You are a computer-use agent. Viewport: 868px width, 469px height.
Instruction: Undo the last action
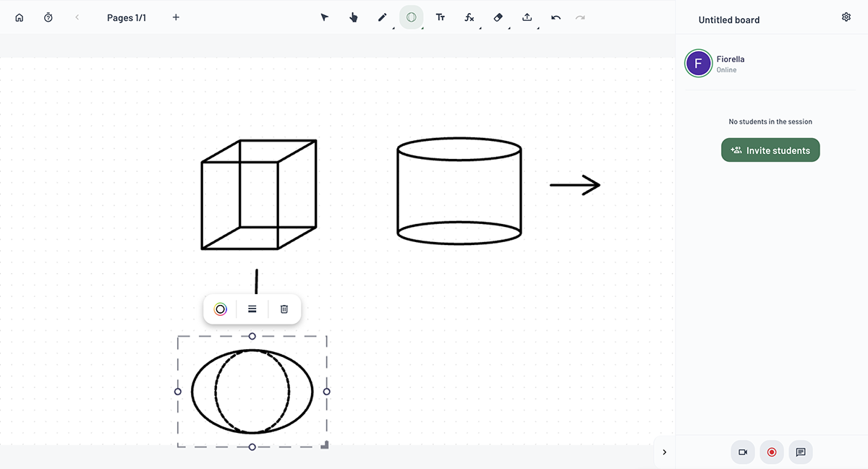click(x=556, y=17)
